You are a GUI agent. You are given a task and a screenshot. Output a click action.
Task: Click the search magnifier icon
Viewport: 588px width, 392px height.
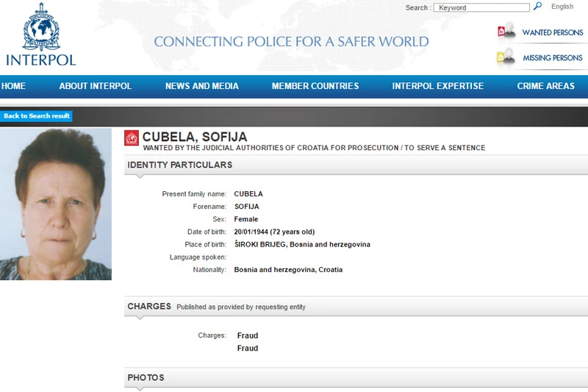(x=538, y=7)
